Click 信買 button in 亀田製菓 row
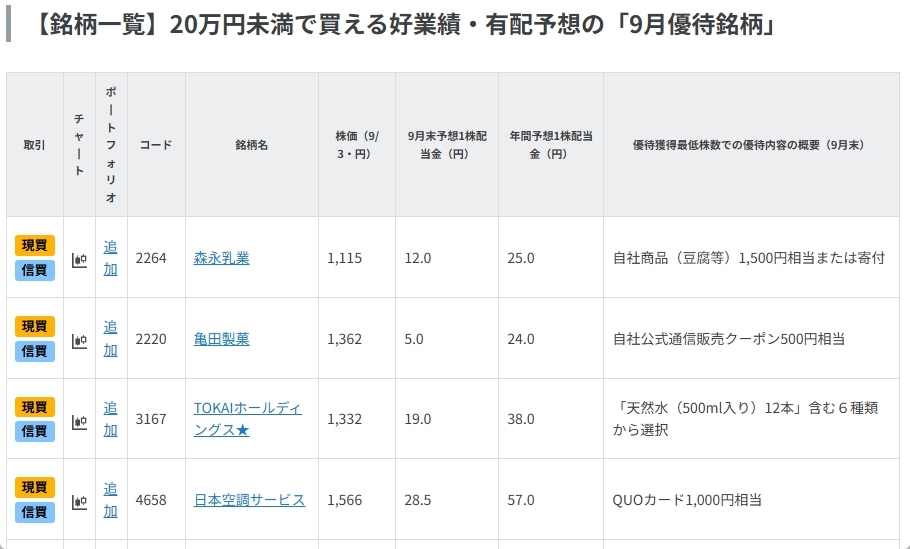 35,351
